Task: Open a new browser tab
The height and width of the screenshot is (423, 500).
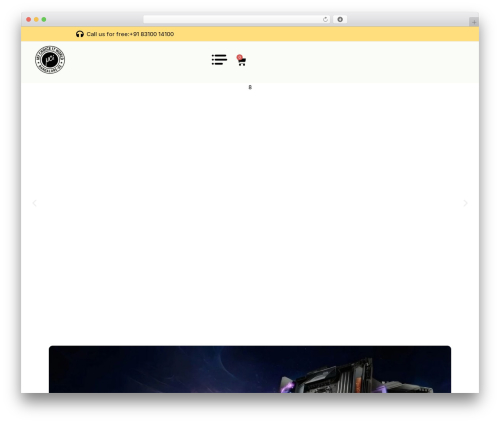Action: tap(474, 22)
